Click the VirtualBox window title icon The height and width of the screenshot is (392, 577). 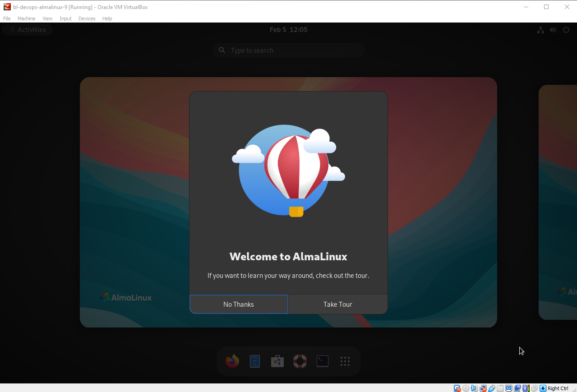pyautogui.click(x=7, y=7)
